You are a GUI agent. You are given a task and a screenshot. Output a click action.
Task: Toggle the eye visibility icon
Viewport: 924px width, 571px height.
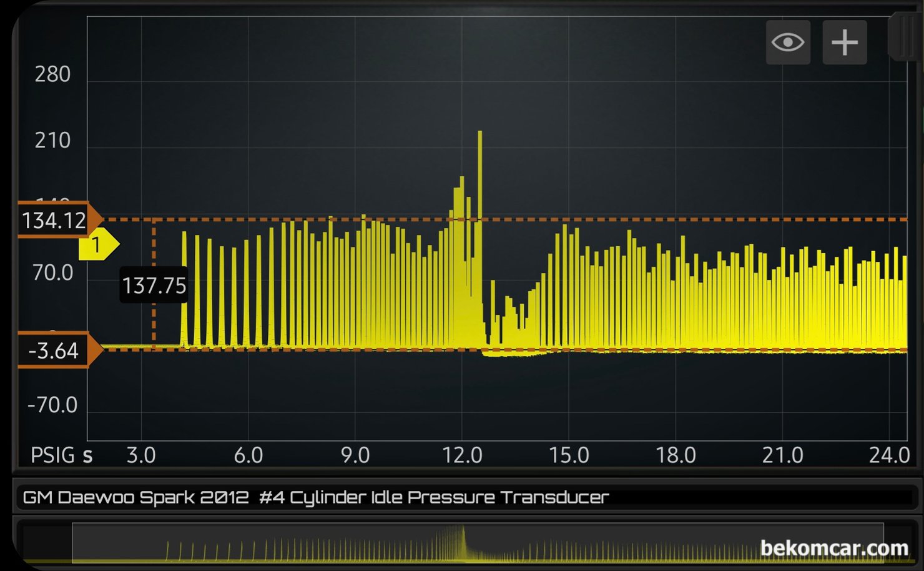788,42
